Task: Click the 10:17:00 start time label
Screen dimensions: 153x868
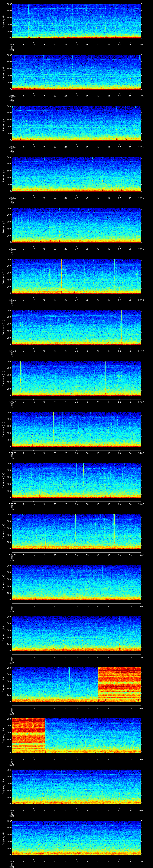Action: (12, 197)
